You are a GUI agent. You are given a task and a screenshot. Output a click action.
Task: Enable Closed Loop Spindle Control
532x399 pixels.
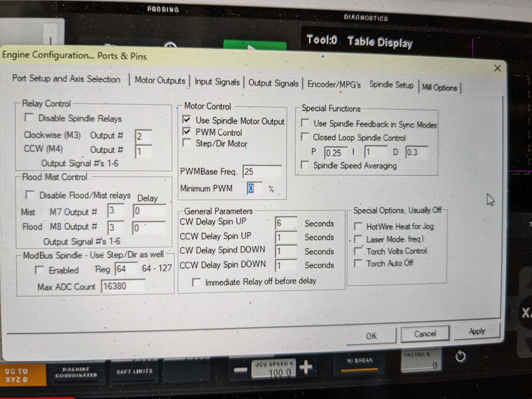coord(305,137)
